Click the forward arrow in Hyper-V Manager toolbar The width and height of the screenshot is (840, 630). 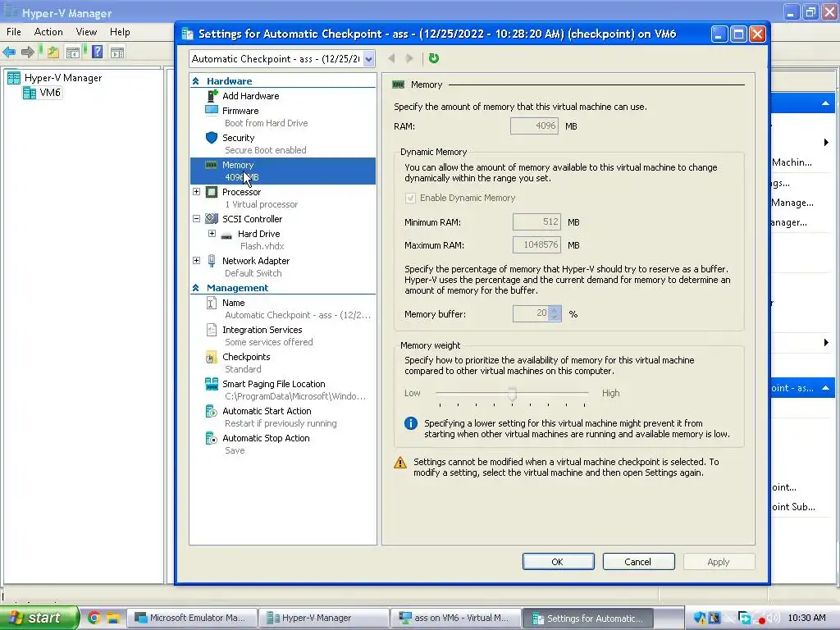coord(27,52)
